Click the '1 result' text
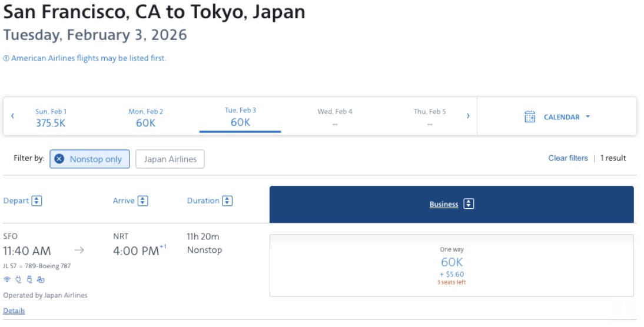Image resolution: width=644 pixels, height=327 pixels. (613, 158)
